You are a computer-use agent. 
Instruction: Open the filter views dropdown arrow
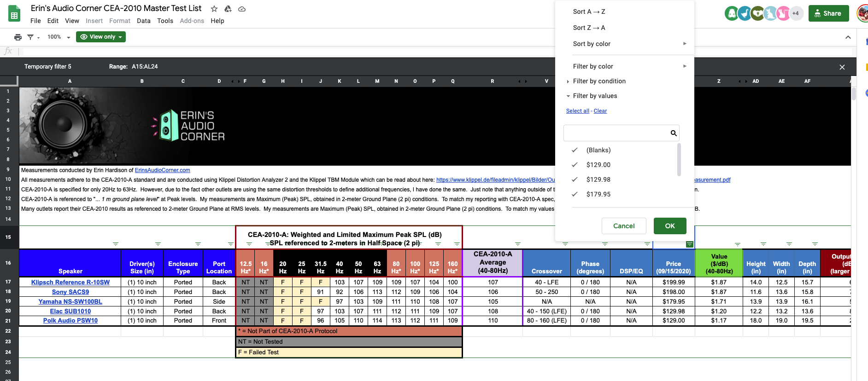pos(39,38)
